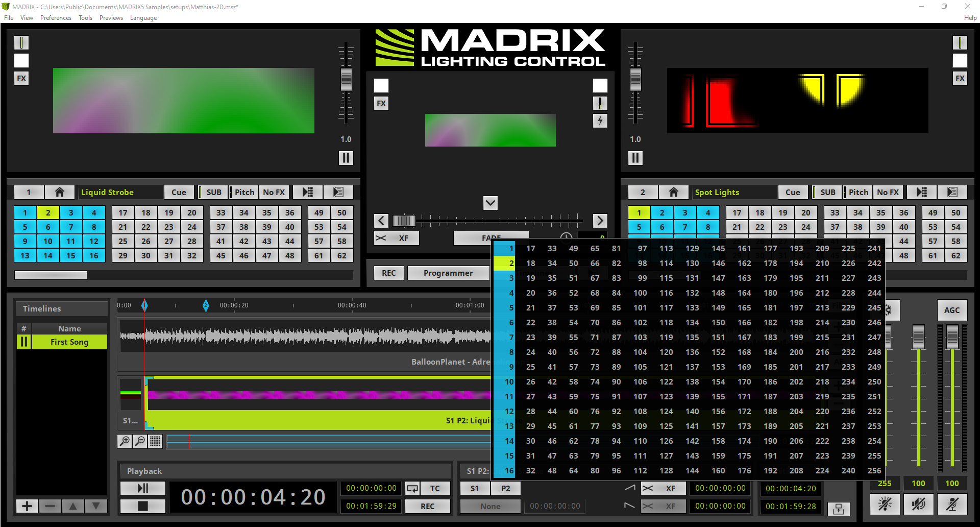
Task: Click the right deck next-effect list icon
Action: pos(952,192)
